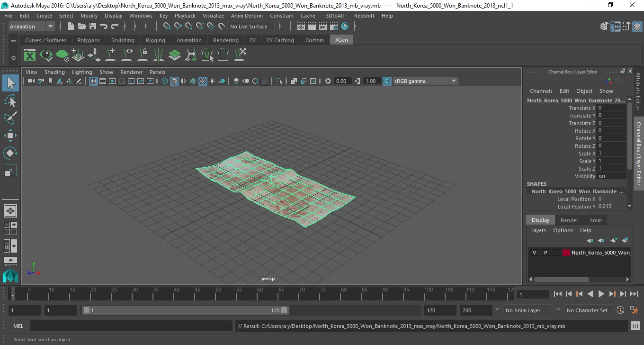Image resolution: width=644 pixels, height=345 pixels.
Task: Click North_Korea layer red color swatch
Action: click(x=566, y=253)
